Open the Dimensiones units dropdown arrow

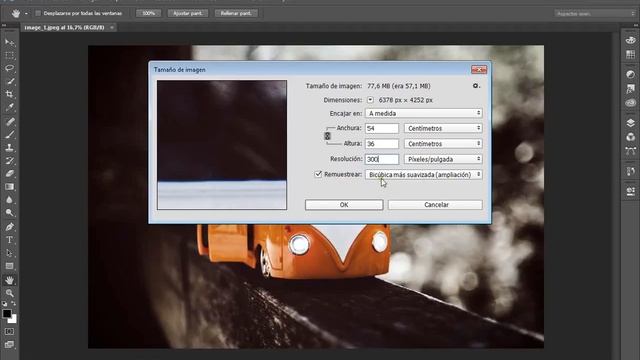point(370,100)
